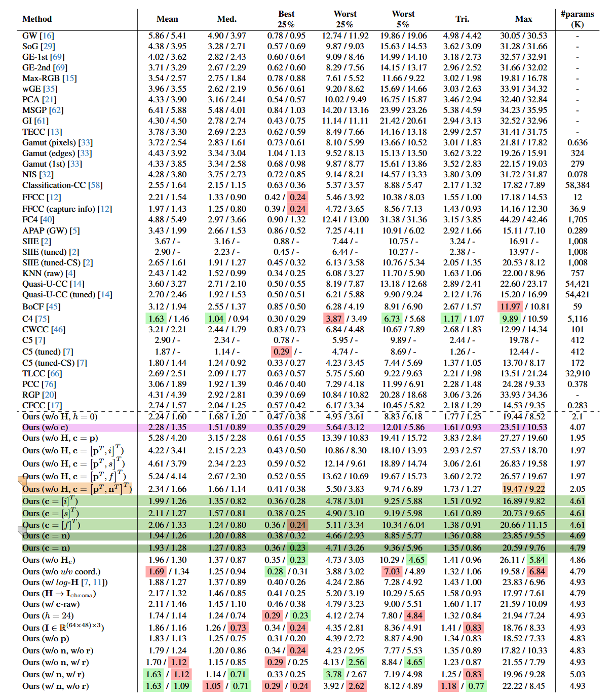The height and width of the screenshot is (700, 616).
Task: Click the '#params (K)' column header
Action: (x=577, y=19)
